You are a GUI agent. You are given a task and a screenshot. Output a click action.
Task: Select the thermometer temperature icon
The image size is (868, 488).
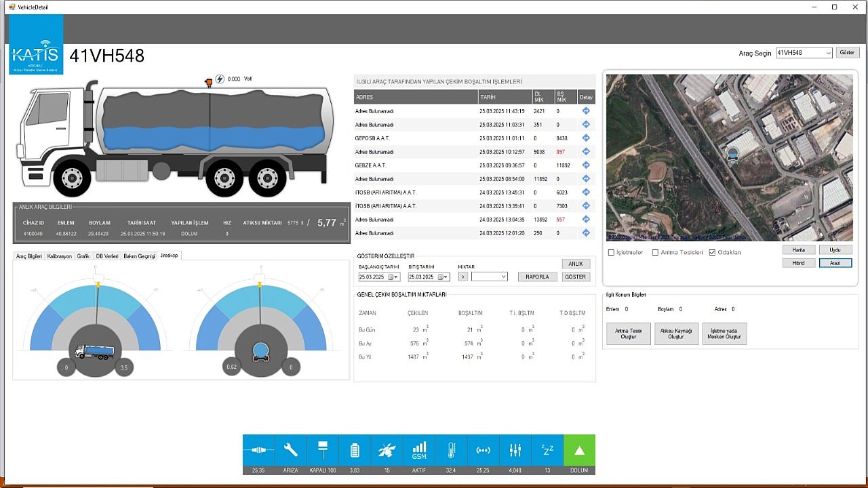[451, 450]
